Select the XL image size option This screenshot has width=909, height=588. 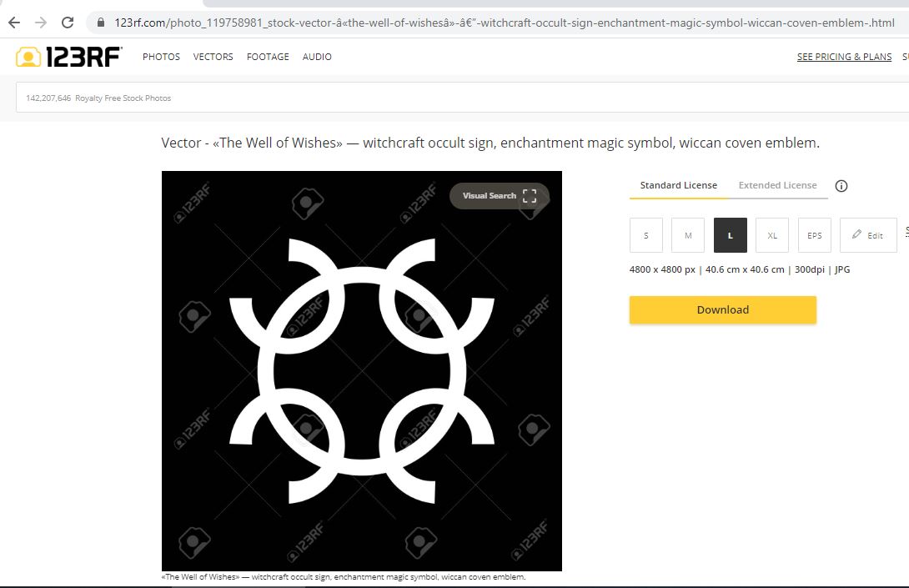click(x=772, y=235)
